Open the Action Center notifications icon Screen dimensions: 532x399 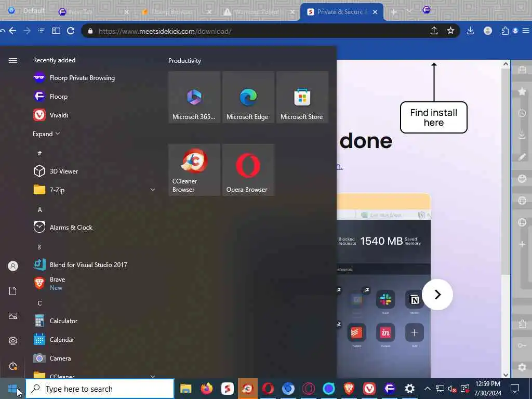[x=515, y=389]
